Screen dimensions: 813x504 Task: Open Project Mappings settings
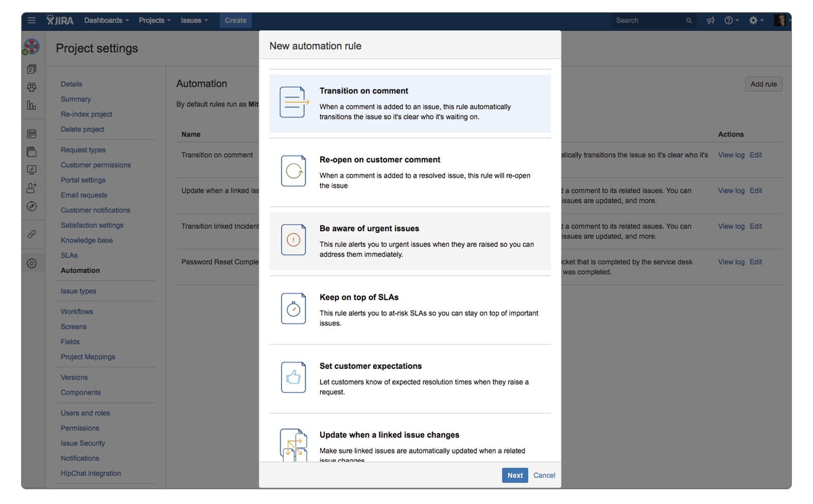(88, 357)
